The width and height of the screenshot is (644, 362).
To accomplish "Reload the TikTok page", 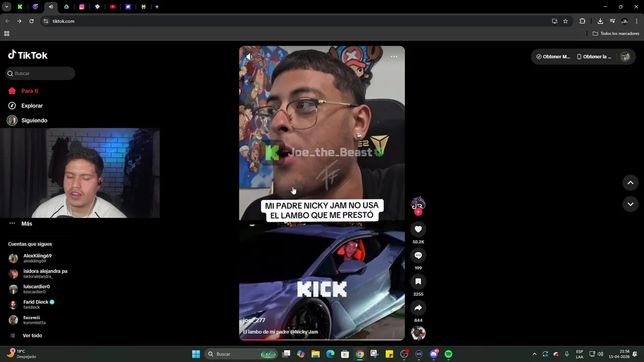I will tap(31, 21).
